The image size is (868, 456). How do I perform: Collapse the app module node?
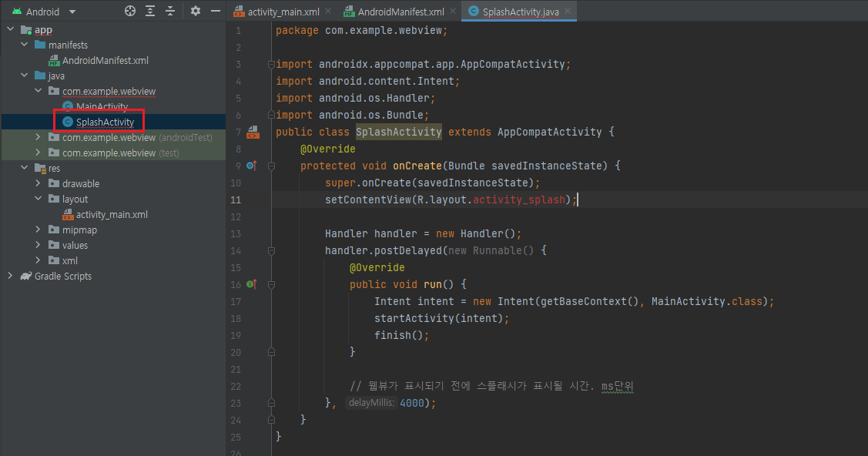coord(11,28)
